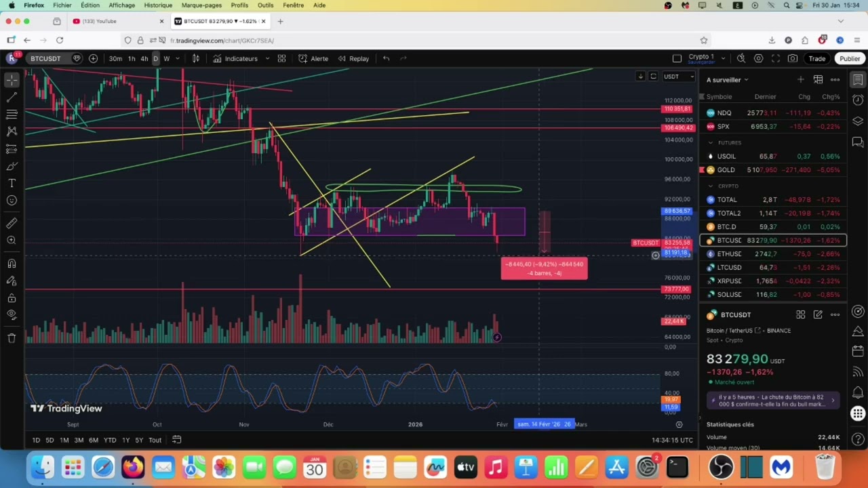868x488 pixels.
Task: Switch to the YouTube browser tab
Action: tap(117, 21)
